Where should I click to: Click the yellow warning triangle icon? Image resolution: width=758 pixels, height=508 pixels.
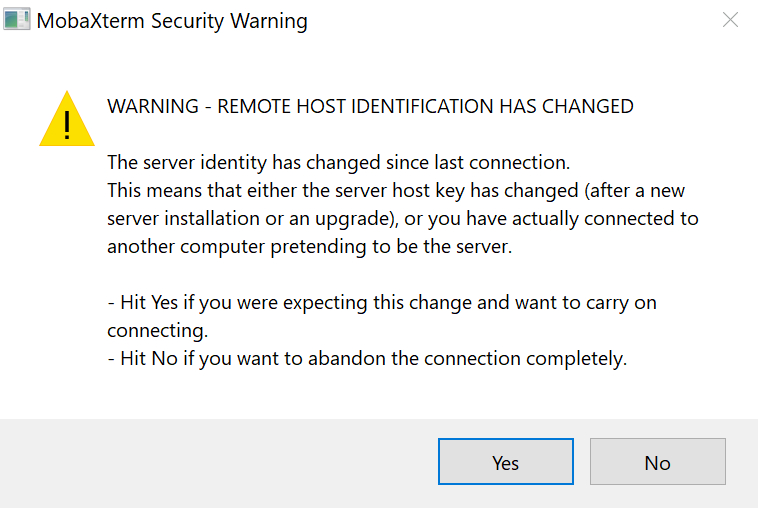(x=67, y=120)
